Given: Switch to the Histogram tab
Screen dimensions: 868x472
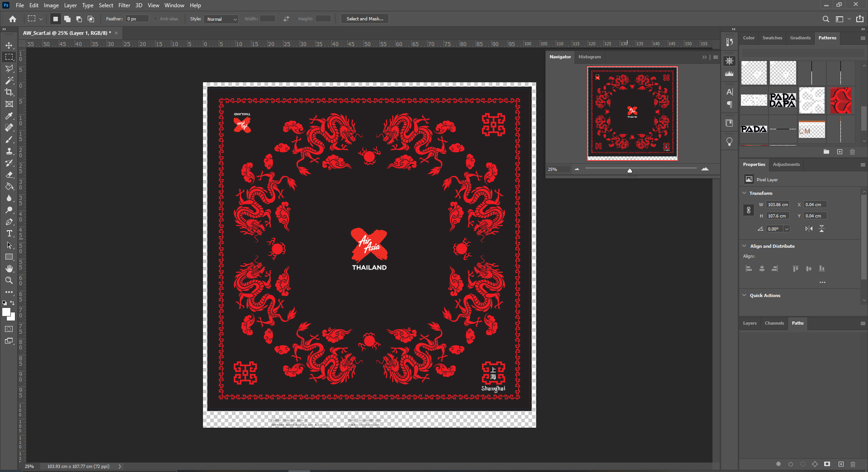Looking at the screenshot, I should pos(590,57).
